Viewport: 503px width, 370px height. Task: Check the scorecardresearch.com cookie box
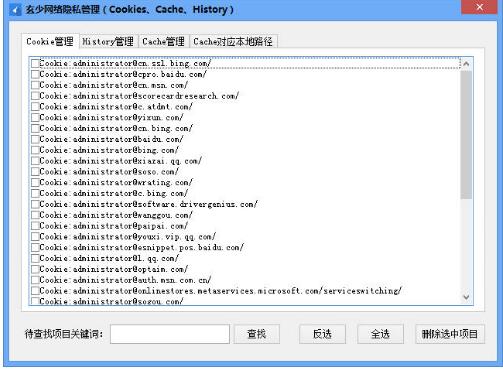tap(35, 96)
